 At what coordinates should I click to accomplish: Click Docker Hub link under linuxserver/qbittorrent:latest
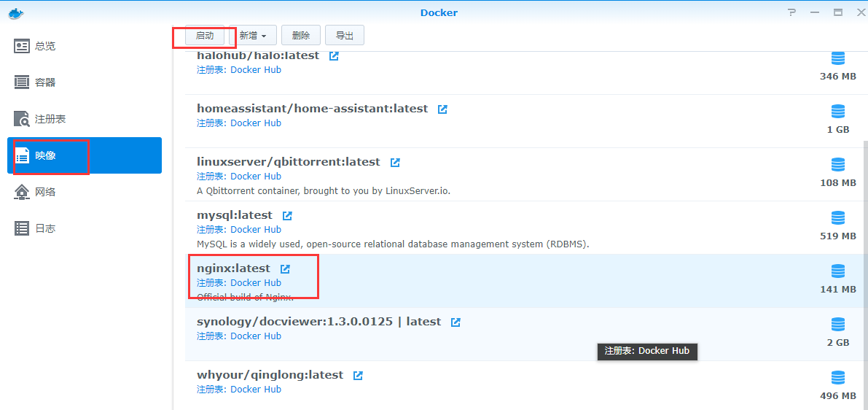256,177
